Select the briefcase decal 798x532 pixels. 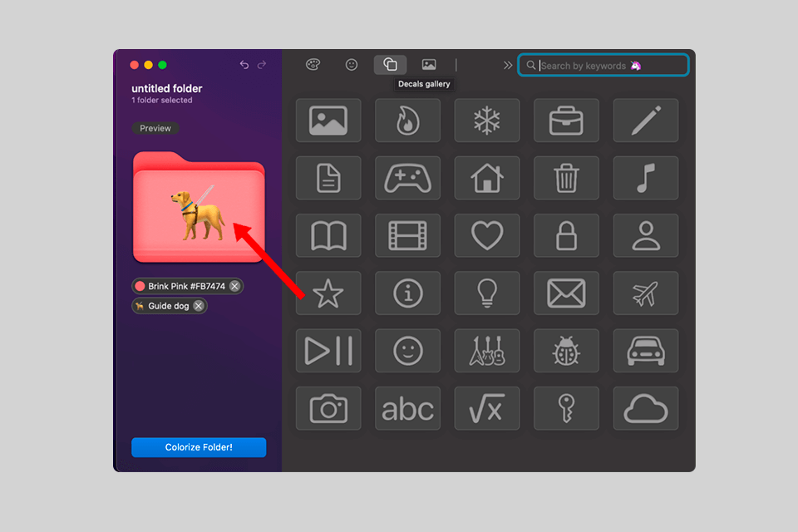click(x=566, y=121)
